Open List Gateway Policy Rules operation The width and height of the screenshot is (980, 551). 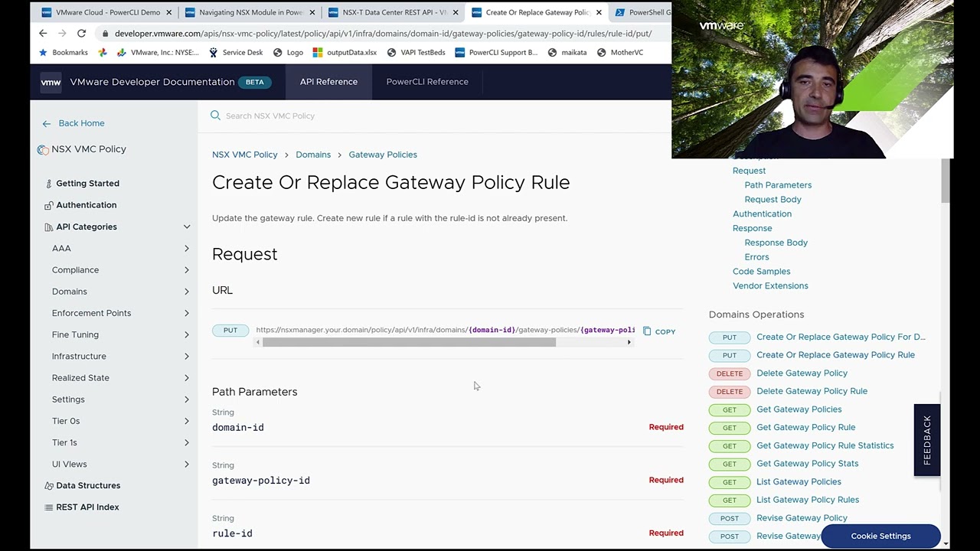click(x=808, y=500)
